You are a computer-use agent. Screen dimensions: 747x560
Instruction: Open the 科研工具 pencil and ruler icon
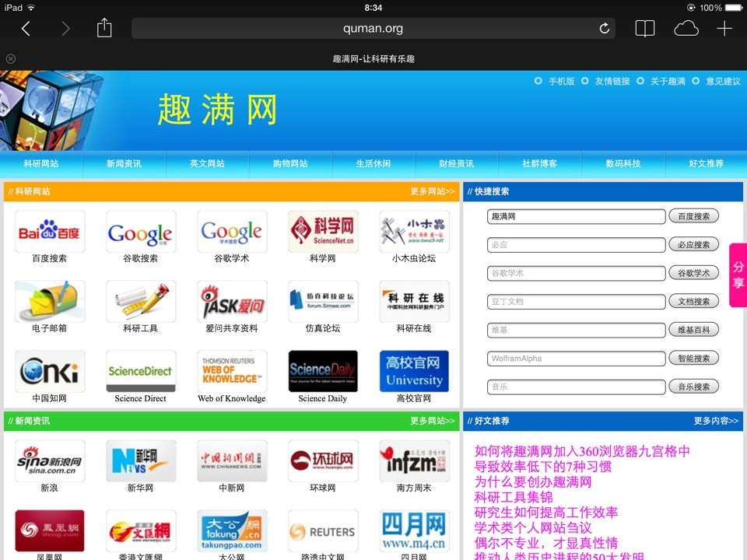(141, 302)
